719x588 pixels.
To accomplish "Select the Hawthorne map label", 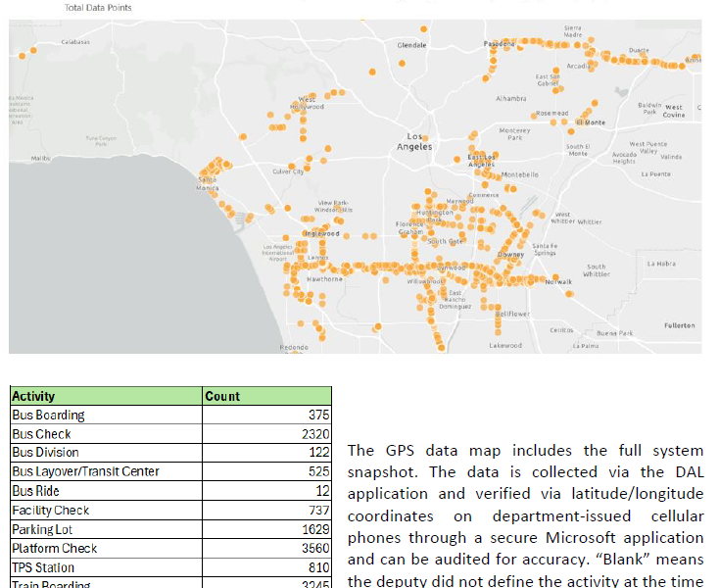I will [324, 279].
